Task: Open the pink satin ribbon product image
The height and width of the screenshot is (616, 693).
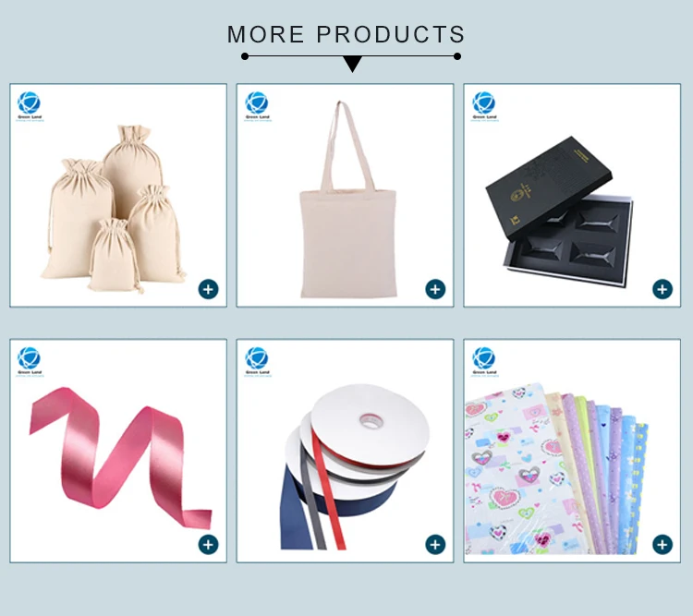Action: pyautogui.click(x=120, y=457)
